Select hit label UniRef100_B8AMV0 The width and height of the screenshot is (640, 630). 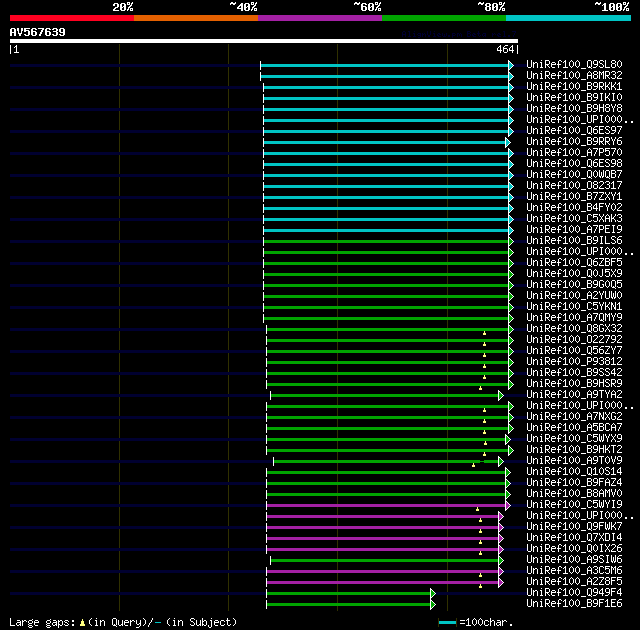click(574, 494)
